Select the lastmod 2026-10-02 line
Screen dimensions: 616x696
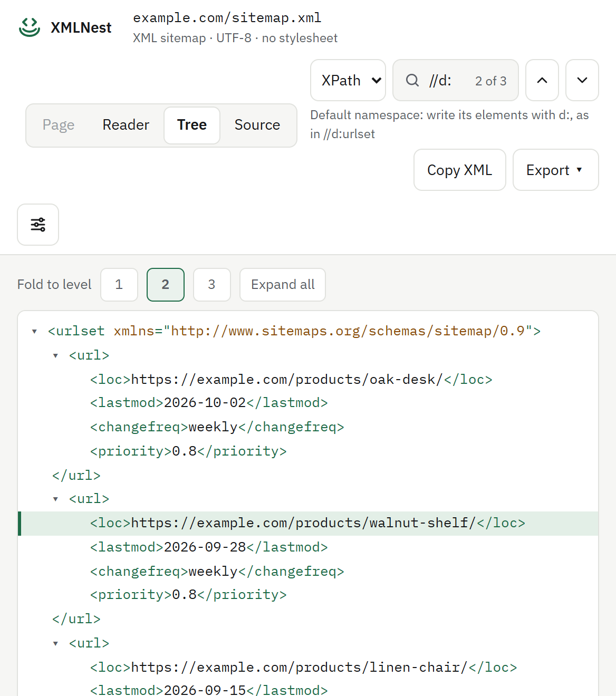pos(308,403)
